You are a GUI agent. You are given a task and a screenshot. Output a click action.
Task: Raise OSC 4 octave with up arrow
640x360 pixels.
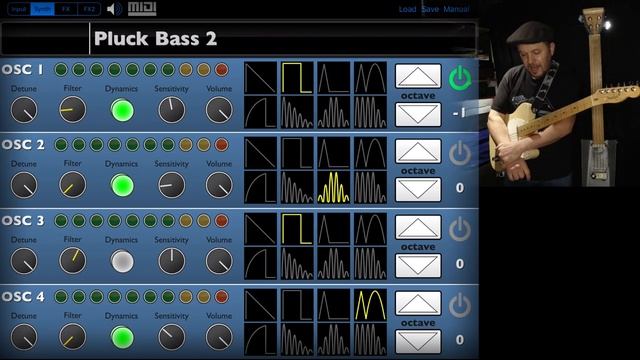pos(418,303)
